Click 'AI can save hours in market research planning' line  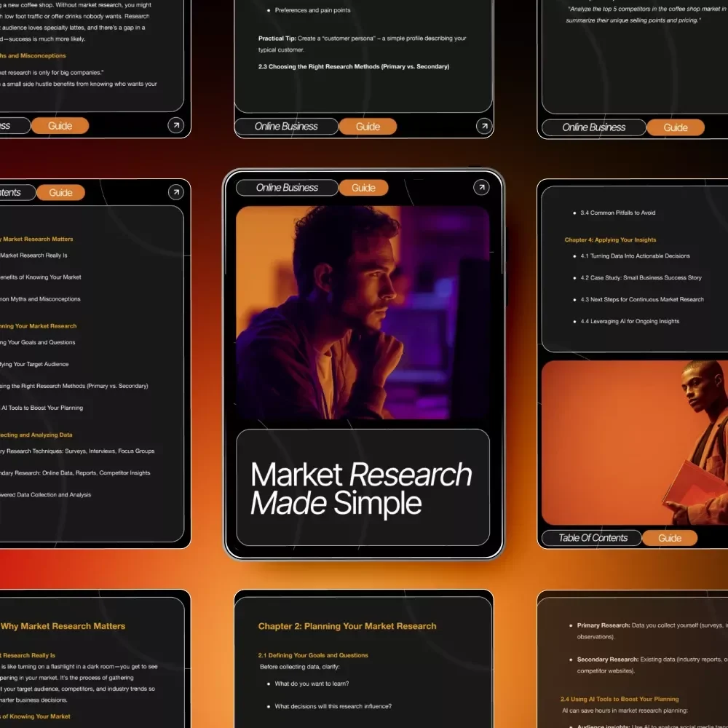pyautogui.click(x=625, y=711)
